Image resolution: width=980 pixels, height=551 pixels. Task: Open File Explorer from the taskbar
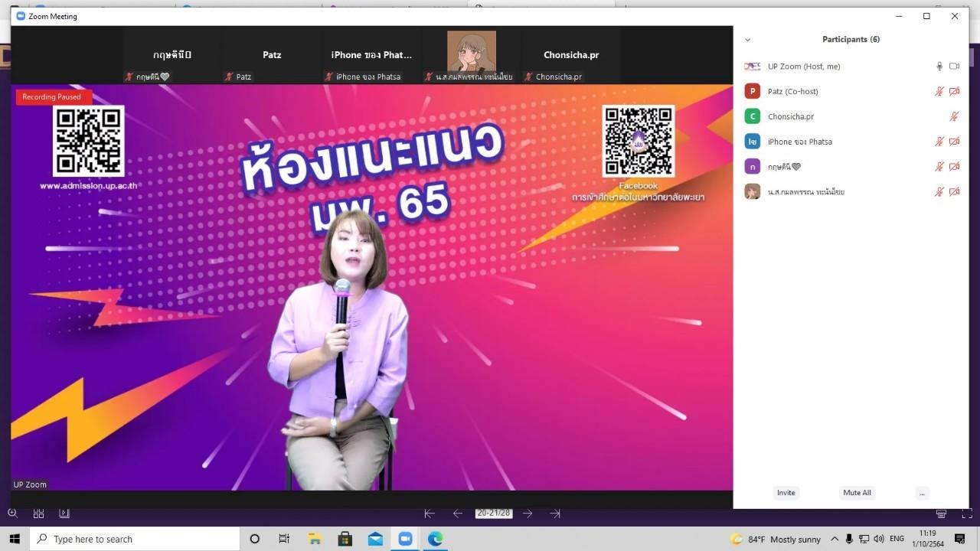(x=314, y=539)
